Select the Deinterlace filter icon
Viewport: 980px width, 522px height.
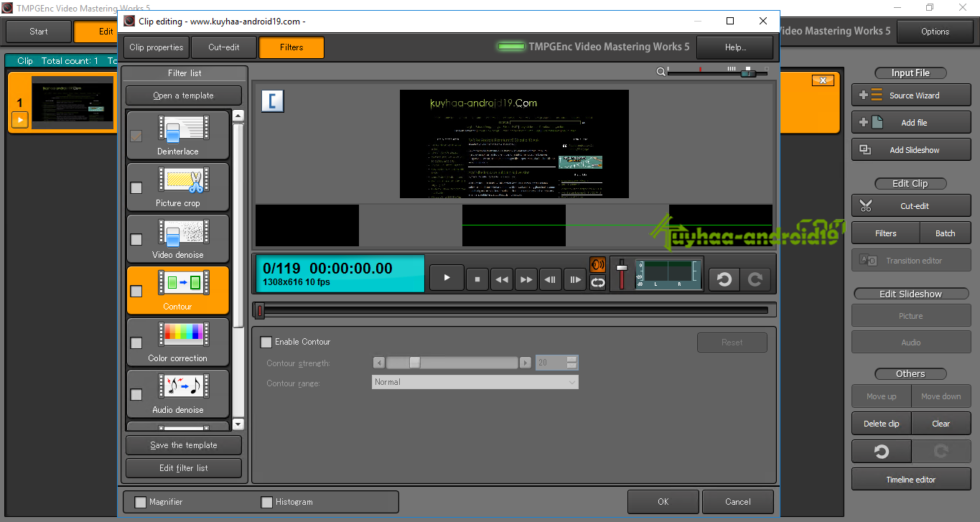click(x=184, y=130)
